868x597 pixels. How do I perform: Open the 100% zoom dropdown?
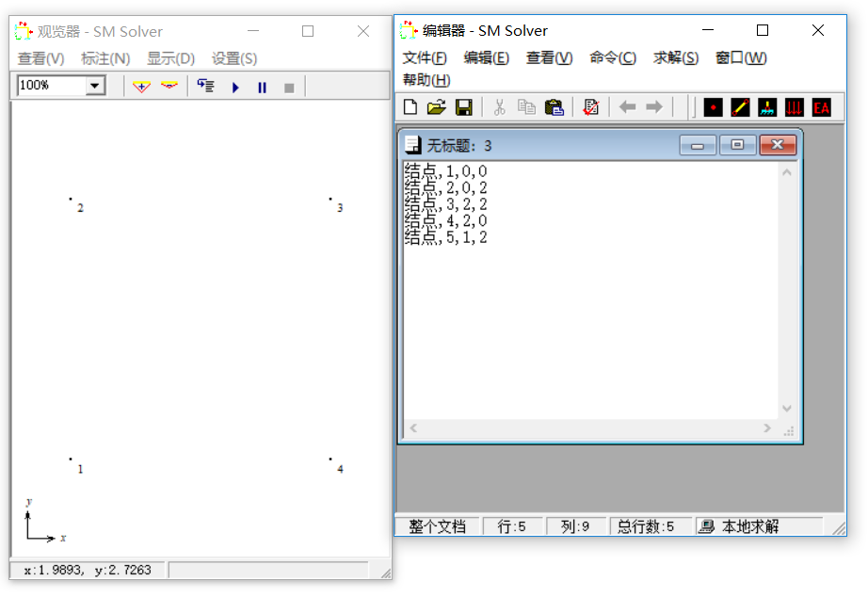click(95, 86)
